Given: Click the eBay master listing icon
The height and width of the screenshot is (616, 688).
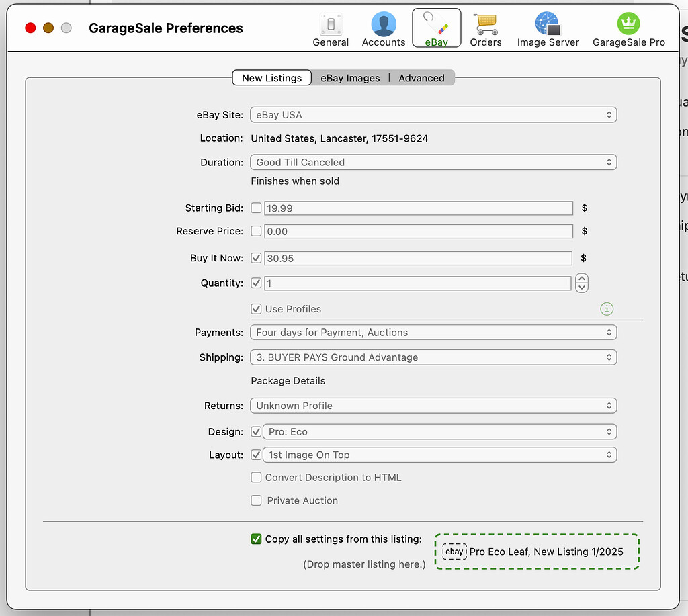Looking at the screenshot, I should (x=455, y=552).
